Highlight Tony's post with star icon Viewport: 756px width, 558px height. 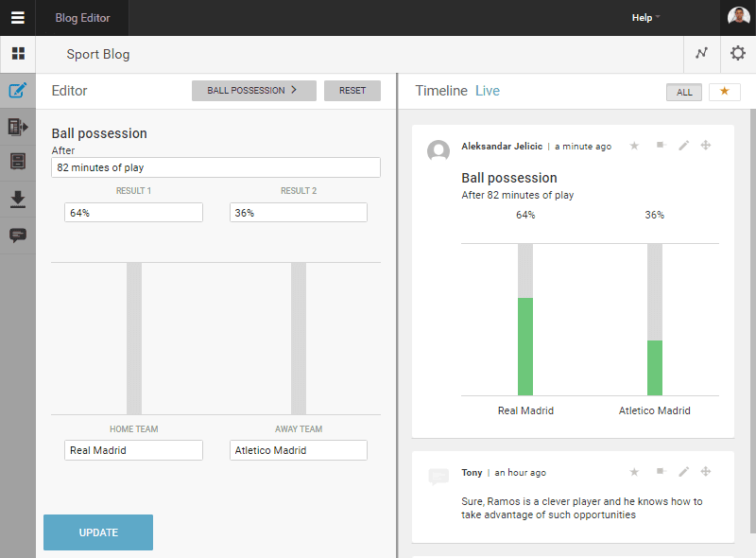pos(634,472)
